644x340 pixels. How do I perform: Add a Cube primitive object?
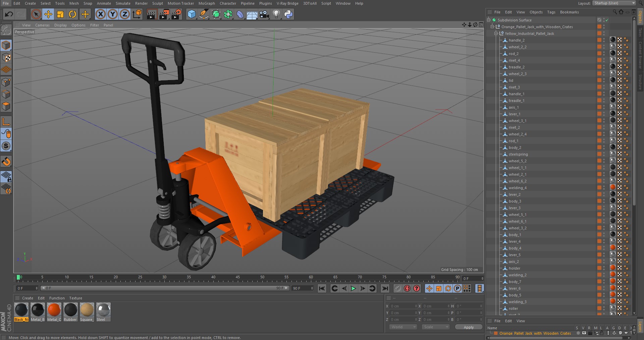tap(192, 14)
